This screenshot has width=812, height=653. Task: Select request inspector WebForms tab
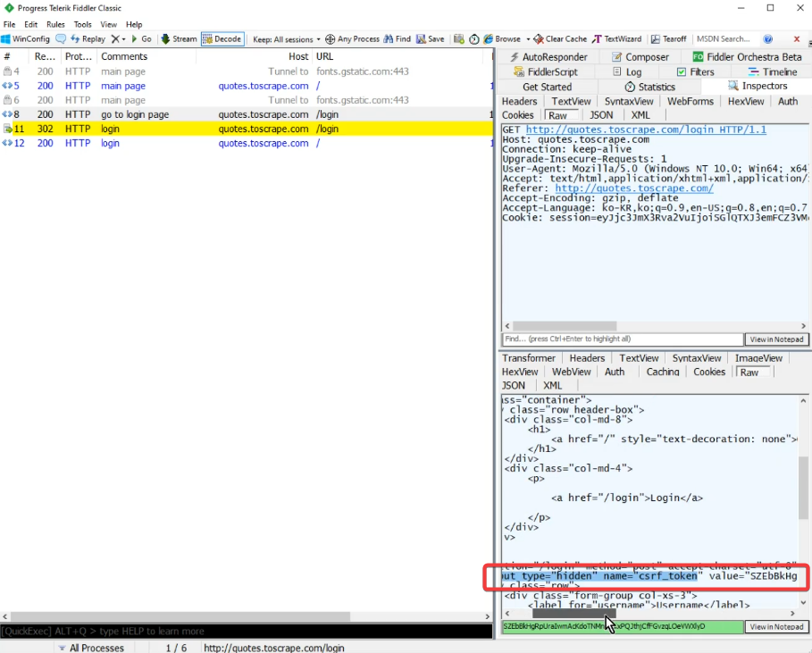click(690, 102)
